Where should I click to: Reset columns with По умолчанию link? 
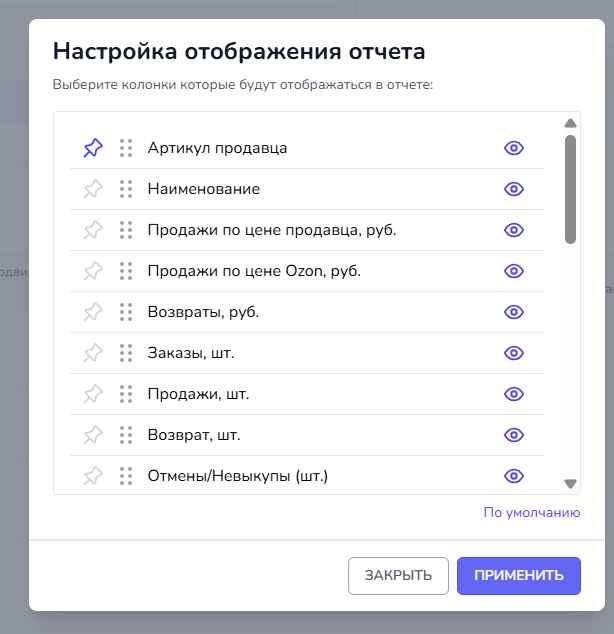click(x=532, y=513)
